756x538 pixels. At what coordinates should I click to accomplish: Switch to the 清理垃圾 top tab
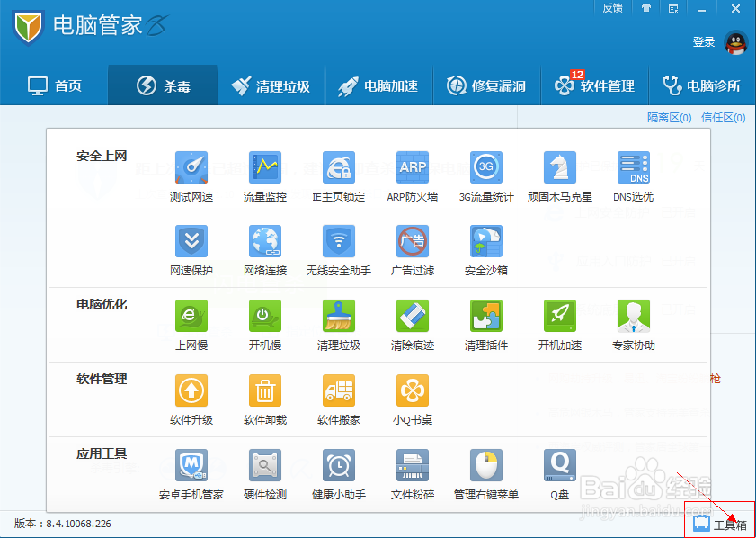tap(271, 85)
